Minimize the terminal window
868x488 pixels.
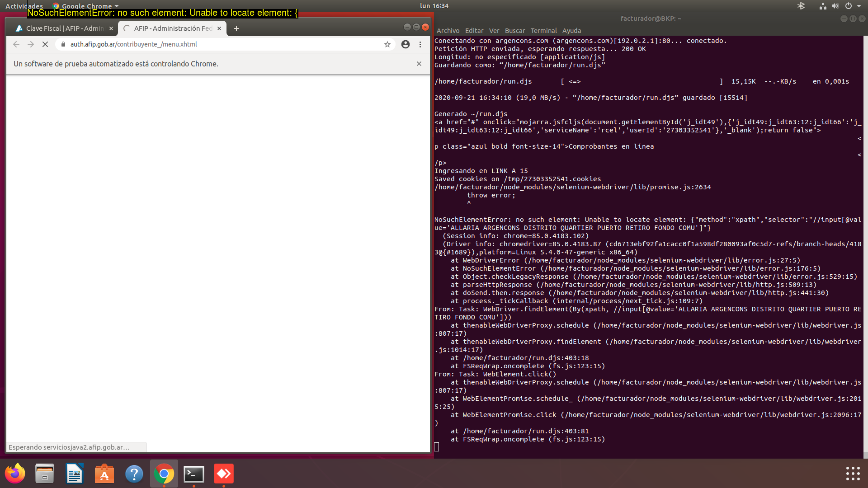[x=844, y=19]
